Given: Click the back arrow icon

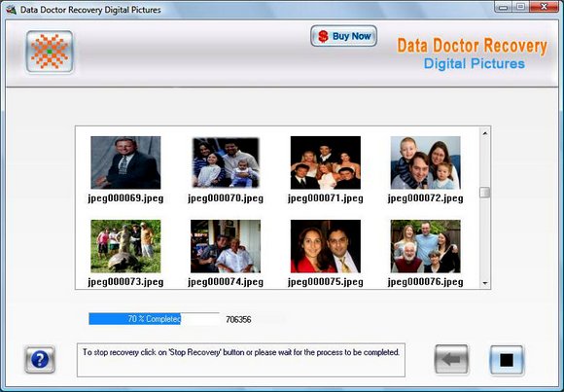Looking at the screenshot, I should point(451,359).
